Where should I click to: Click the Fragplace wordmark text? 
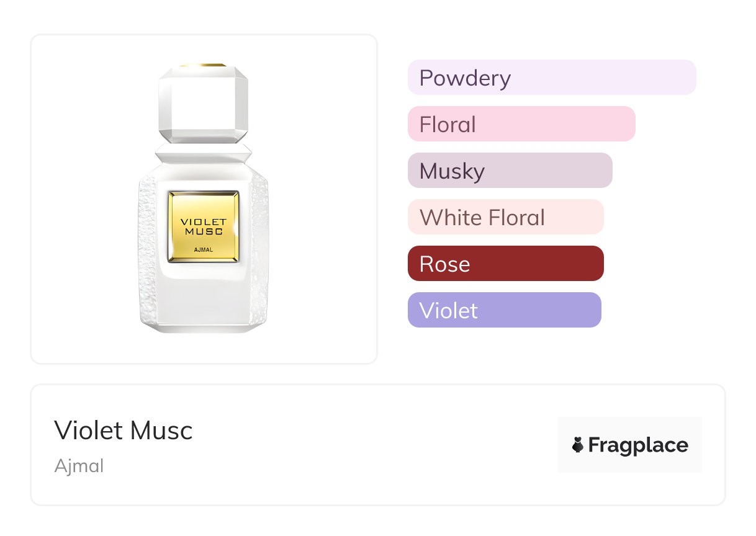(x=638, y=445)
